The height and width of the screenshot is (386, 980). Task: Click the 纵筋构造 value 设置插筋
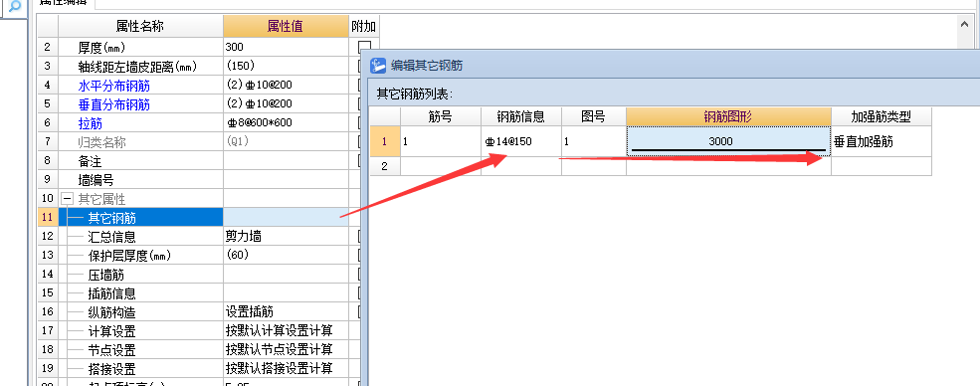click(286, 312)
